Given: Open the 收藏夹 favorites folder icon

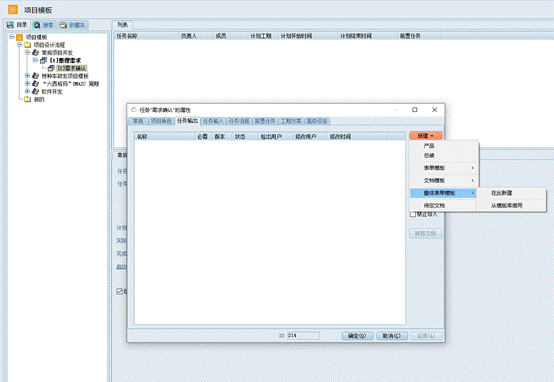Looking at the screenshot, I should click(x=63, y=25).
